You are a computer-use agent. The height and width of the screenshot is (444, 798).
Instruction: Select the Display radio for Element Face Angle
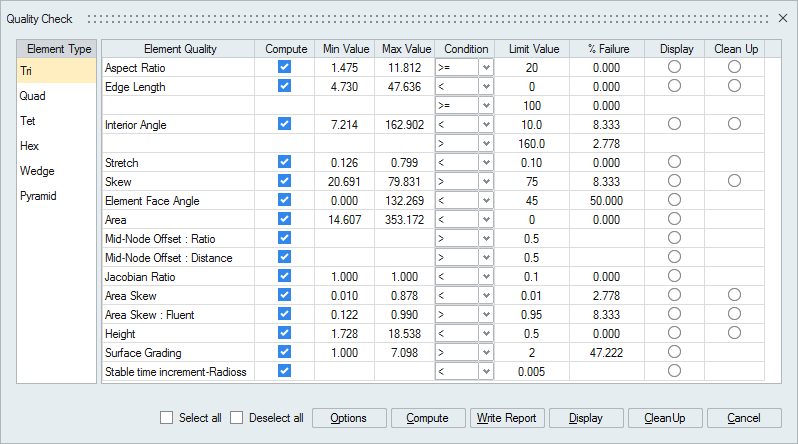674,200
